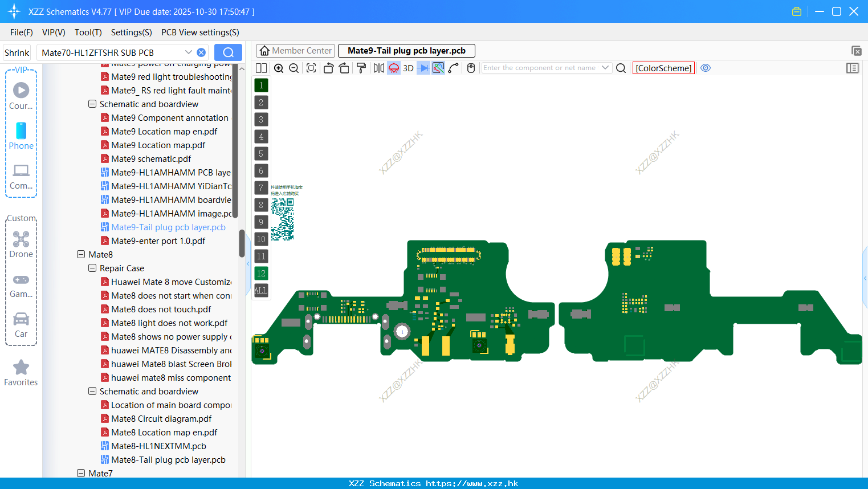Open the component name dropdown arrow
Image resolution: width=868 pixels, height=489 pixels.
(605, 68)
